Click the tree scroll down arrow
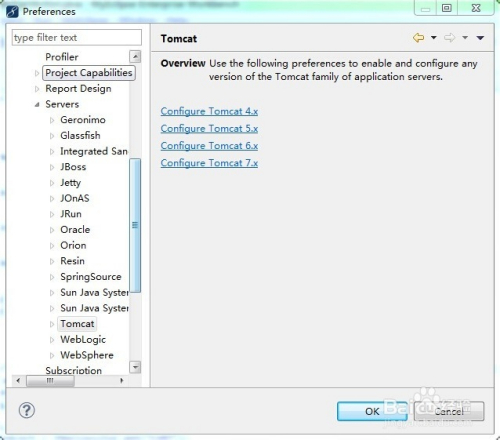 [135, 367]
